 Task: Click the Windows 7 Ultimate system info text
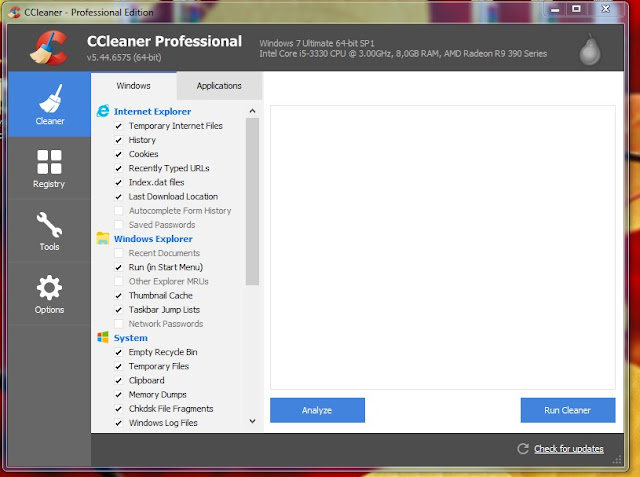tap(317, 43)
